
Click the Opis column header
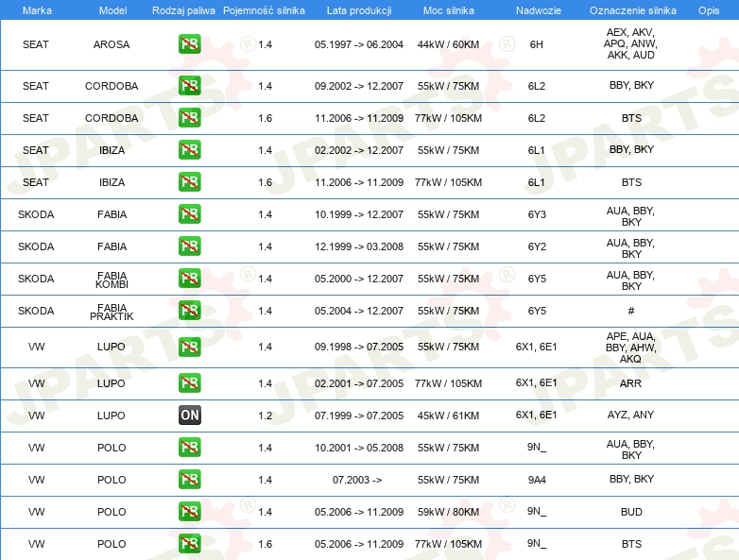coord(709,10)
